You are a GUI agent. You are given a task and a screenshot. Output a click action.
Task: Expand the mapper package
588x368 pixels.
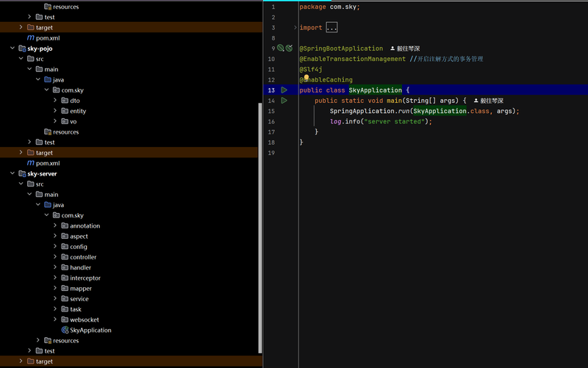[x=55, y=288]
